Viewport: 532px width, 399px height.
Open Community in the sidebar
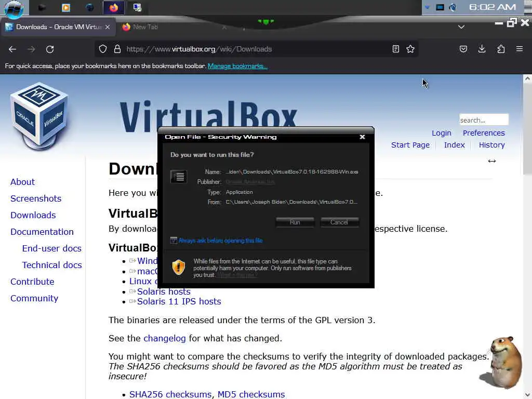(34, 298)
